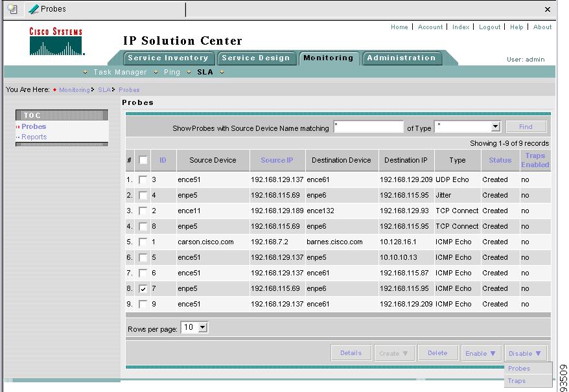Open Probes in the TOC panel
The image size is (569, 392).
click(x=34, y=127)
